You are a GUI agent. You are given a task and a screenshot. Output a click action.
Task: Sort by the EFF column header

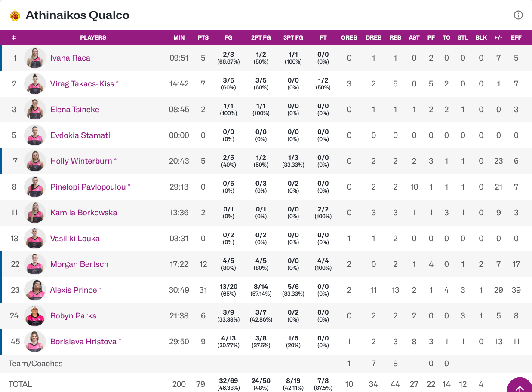[516, 37]
